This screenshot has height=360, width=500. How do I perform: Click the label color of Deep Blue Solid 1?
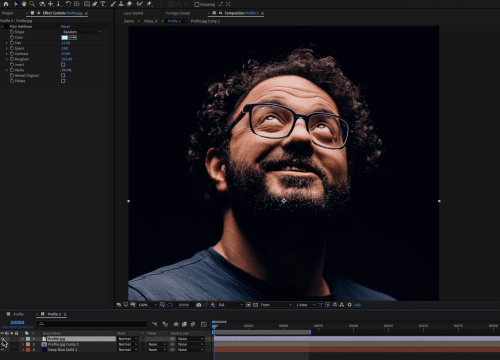click(28, 350)
